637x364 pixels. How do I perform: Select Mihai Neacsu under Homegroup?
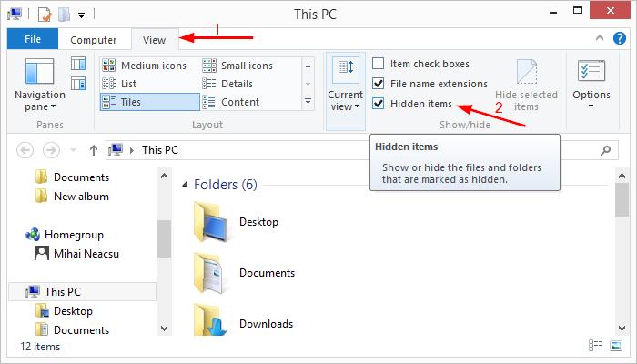[77, 254]
